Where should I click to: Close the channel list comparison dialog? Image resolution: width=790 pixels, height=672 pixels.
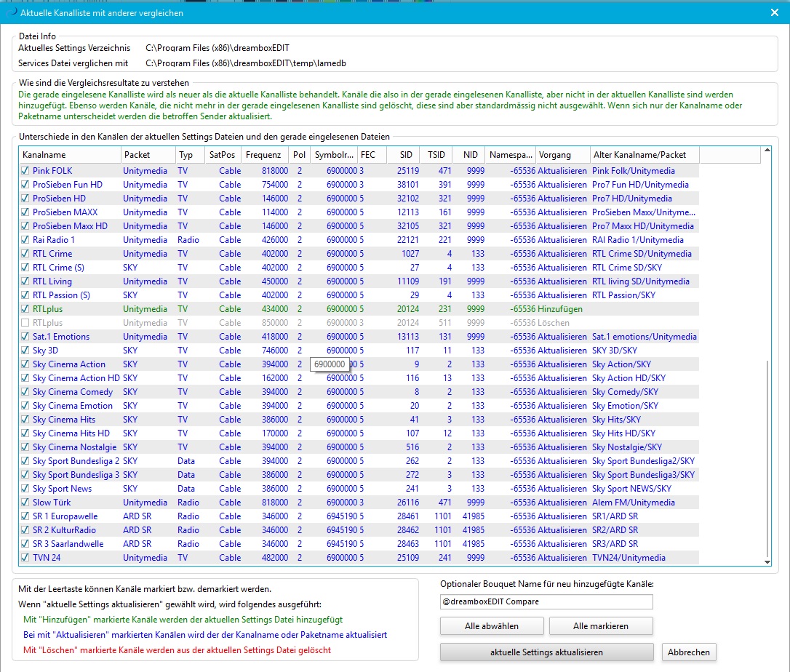pyautogui.click(x=775, y=12)
